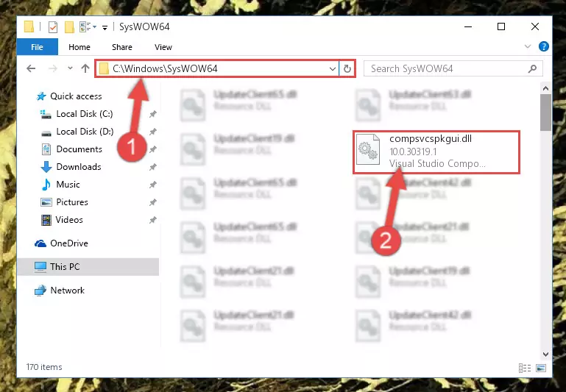
Task: Switch to Details view layout icon
Action: point(525,368)
